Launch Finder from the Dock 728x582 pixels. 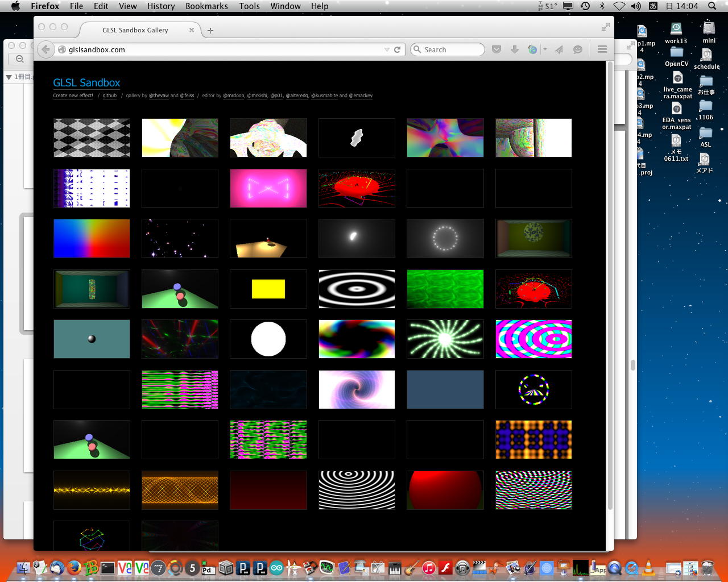coord(23,567)
